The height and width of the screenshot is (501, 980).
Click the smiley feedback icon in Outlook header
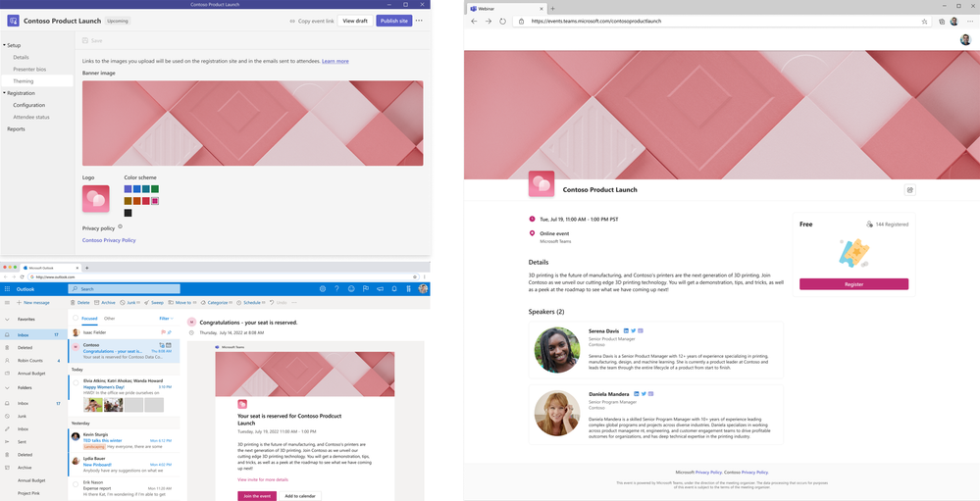[351, 288]
